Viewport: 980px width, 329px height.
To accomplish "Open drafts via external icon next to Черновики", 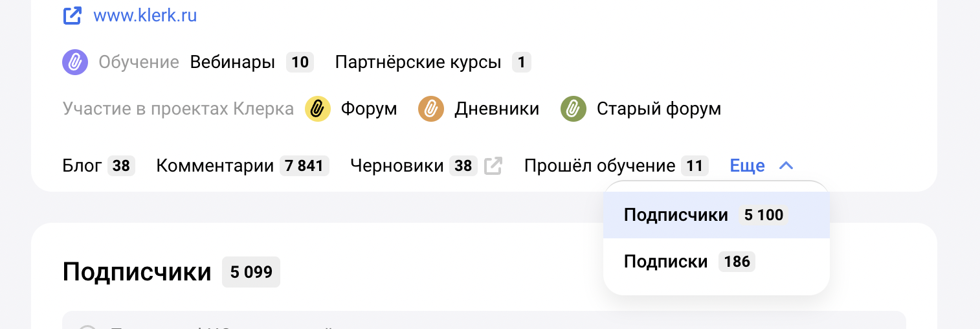I will [x=493, y=166].
